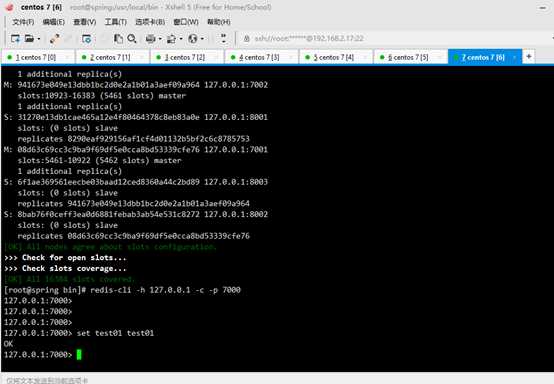Viewport: 554px width, 384px height.
Task: Click the 'replicates 8290eaf929156af1cf4d01132b5bf2c6c8785753' line
Action: [134, 139]
